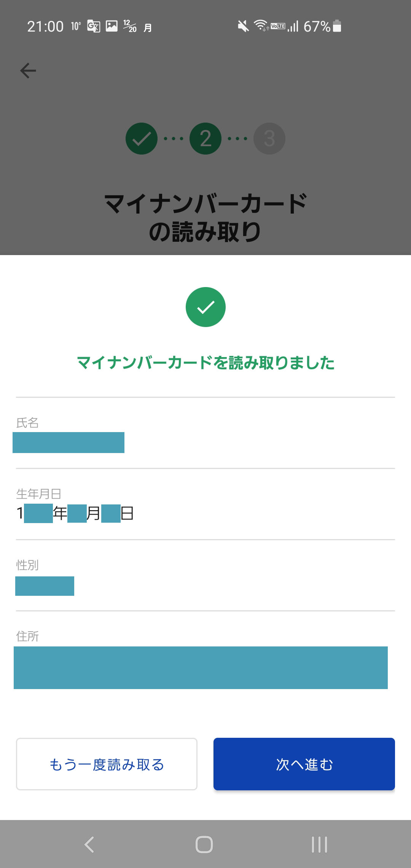The image size is (411, 868).
Task: Select step 2 circle in progress indicator
Action: tap(205, 139)
